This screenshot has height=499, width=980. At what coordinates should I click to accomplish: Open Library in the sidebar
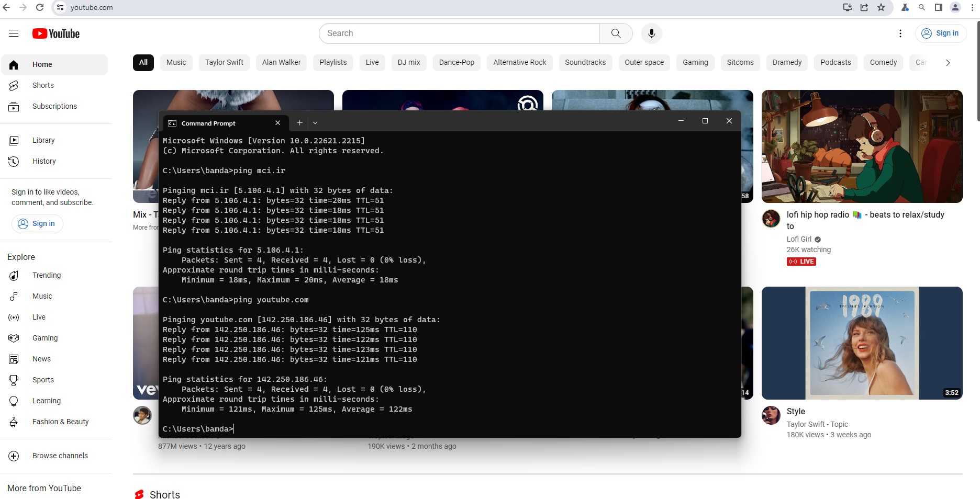[54, 140]
